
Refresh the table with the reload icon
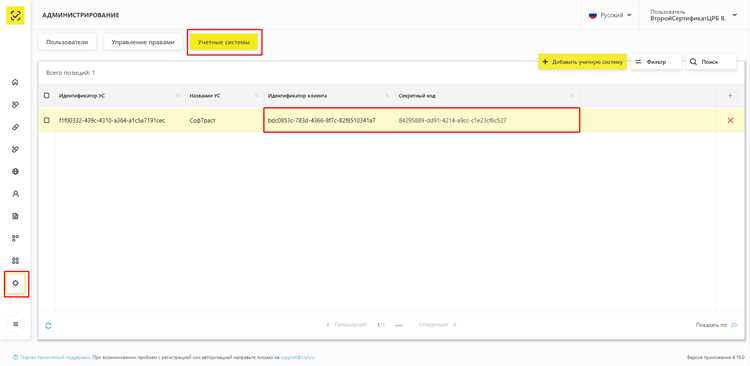(x=48, y=326)
